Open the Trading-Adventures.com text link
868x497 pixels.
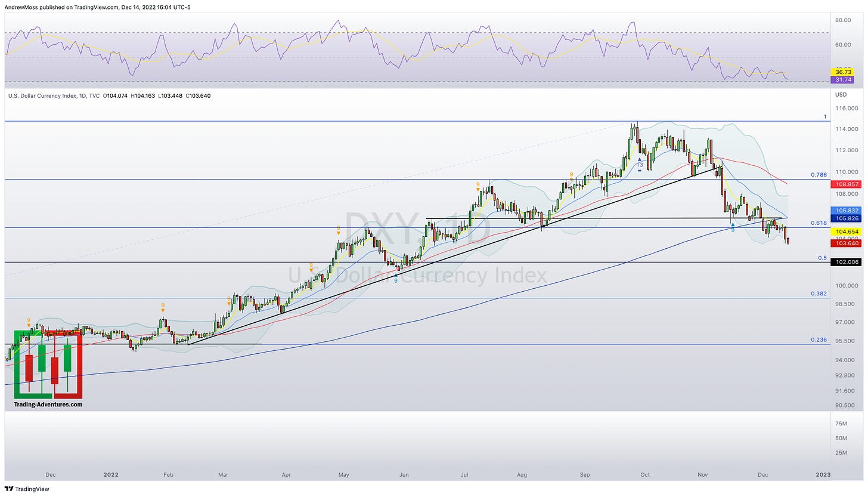click(x=48, y=405)
